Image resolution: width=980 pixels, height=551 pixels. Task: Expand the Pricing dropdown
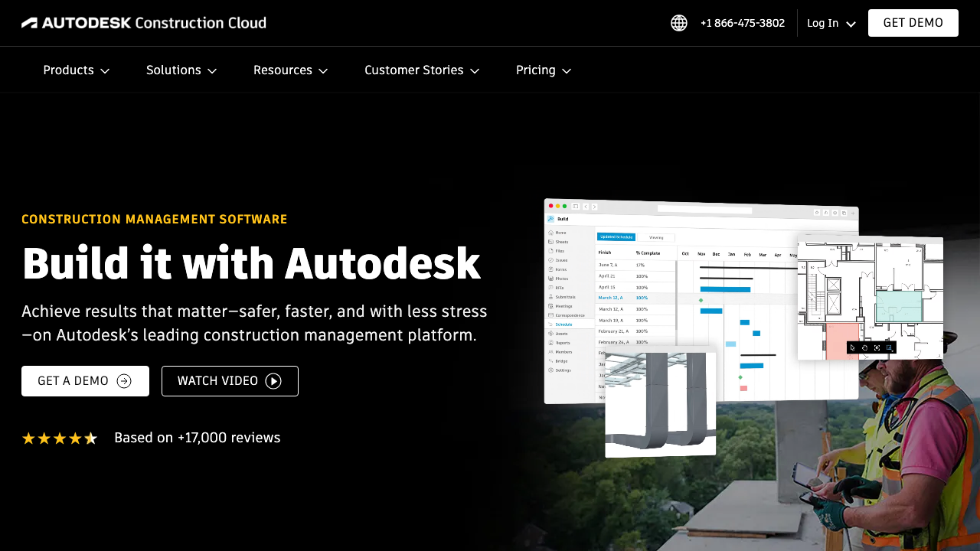click(x=544, y=70)
